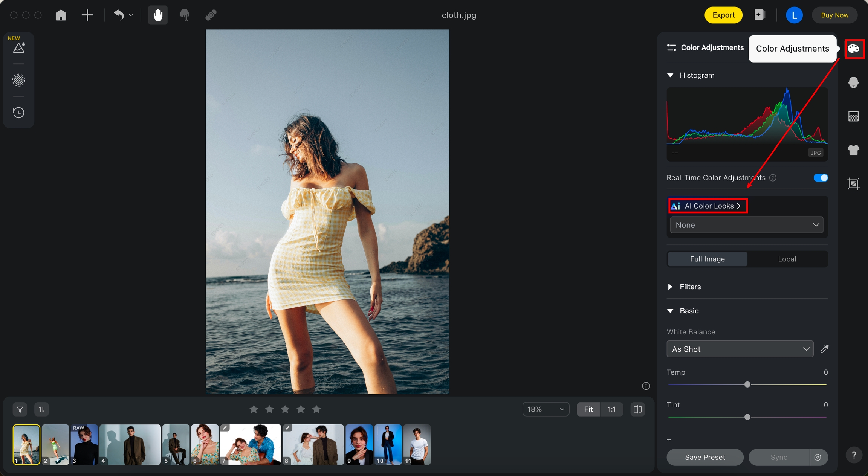Switch to the Full Image tab

(x=707, y=259)
